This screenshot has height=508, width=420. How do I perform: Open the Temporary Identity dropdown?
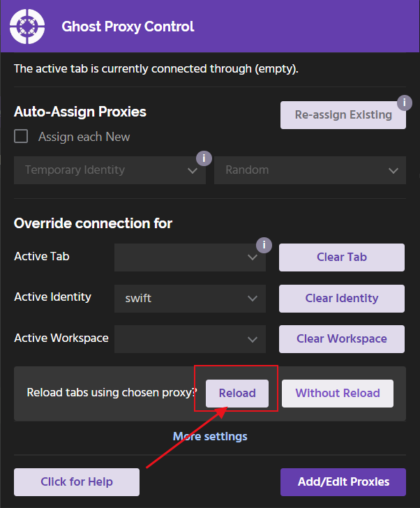coord(110,170)
